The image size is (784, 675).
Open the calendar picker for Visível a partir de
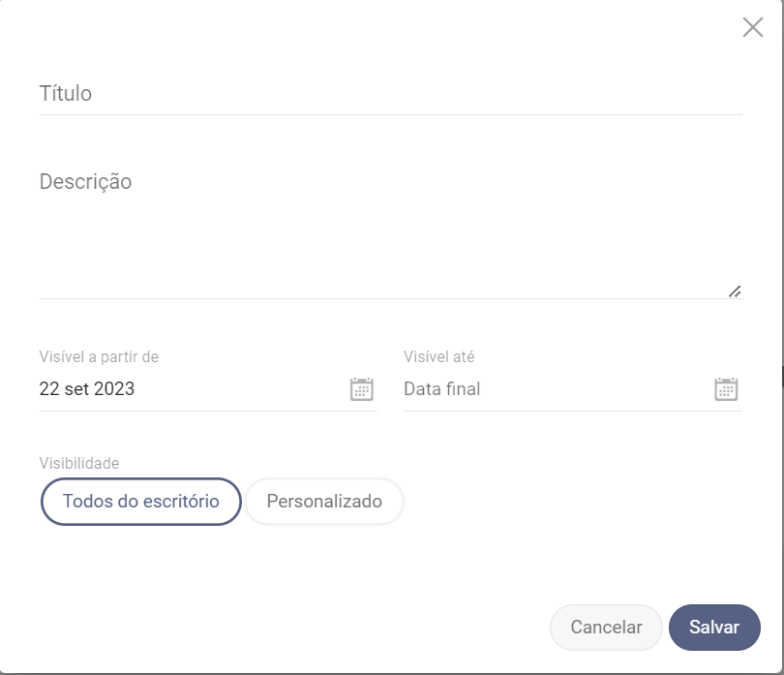(361, 388)
